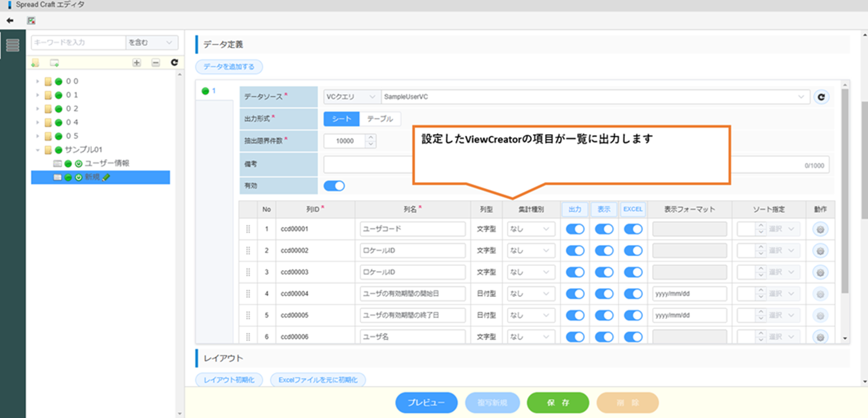The height and width of the screenshot is (418, 868).
Task: Click the プレビュー button
Action: pos(426,402)
